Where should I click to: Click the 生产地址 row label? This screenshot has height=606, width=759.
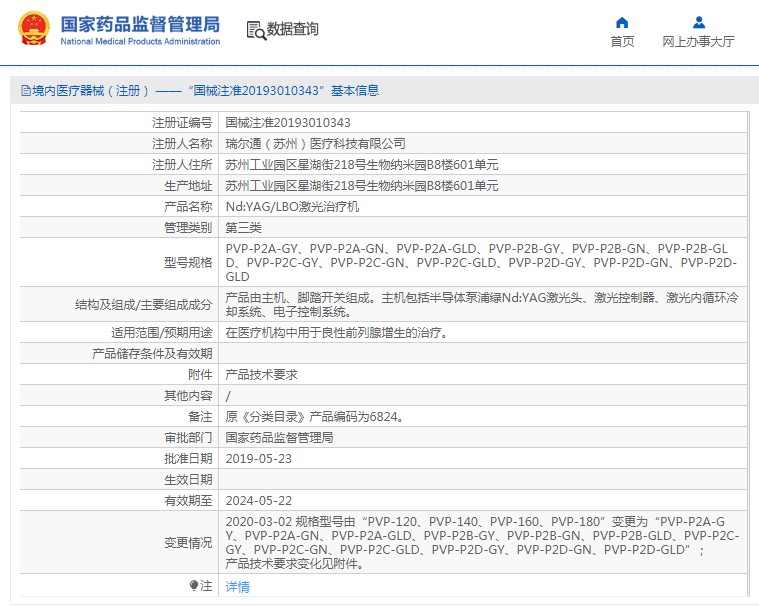pyautogui.click(x=188, y=185)
